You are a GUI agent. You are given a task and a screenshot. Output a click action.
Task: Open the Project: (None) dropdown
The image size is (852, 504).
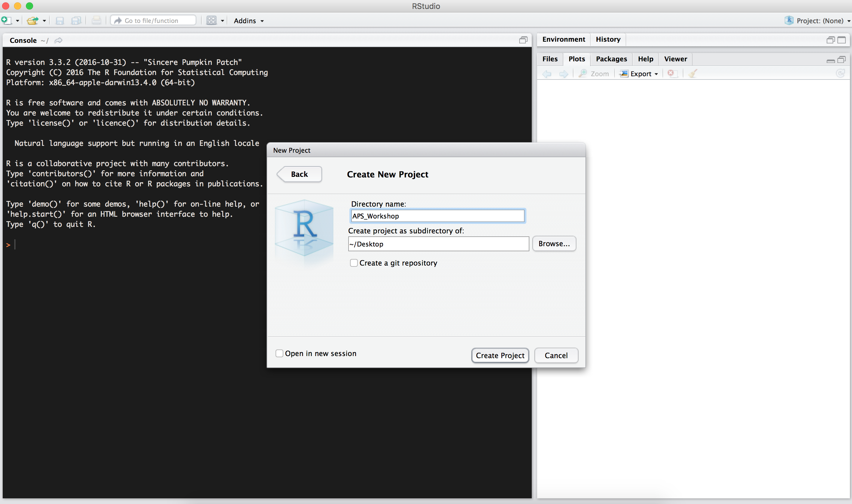coord(819,21)
